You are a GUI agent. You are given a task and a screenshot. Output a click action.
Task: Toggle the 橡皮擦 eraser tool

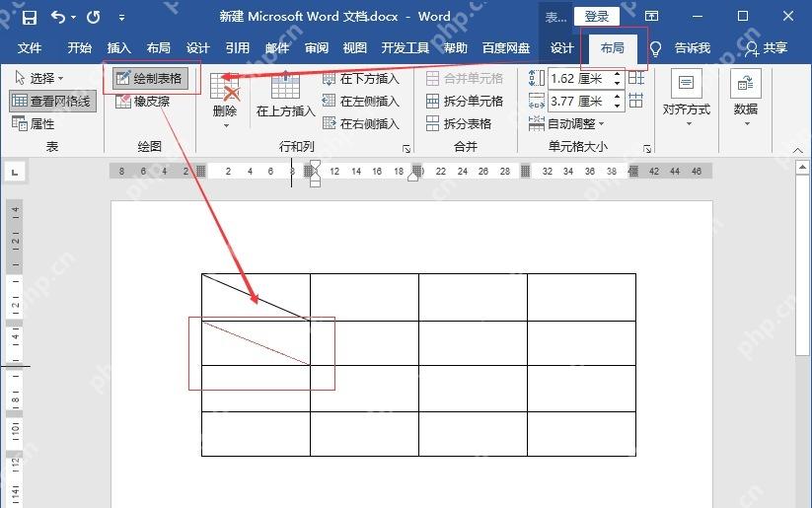click(143, 101)
